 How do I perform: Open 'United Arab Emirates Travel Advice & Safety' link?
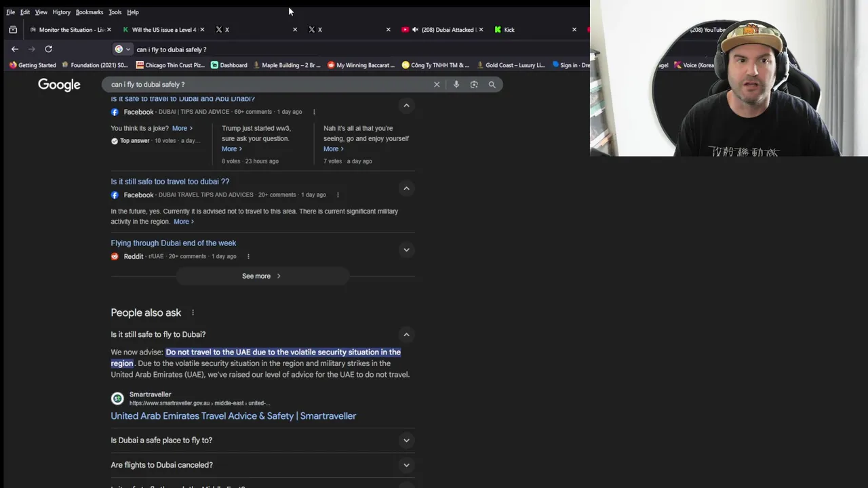(x=233, y=416)
